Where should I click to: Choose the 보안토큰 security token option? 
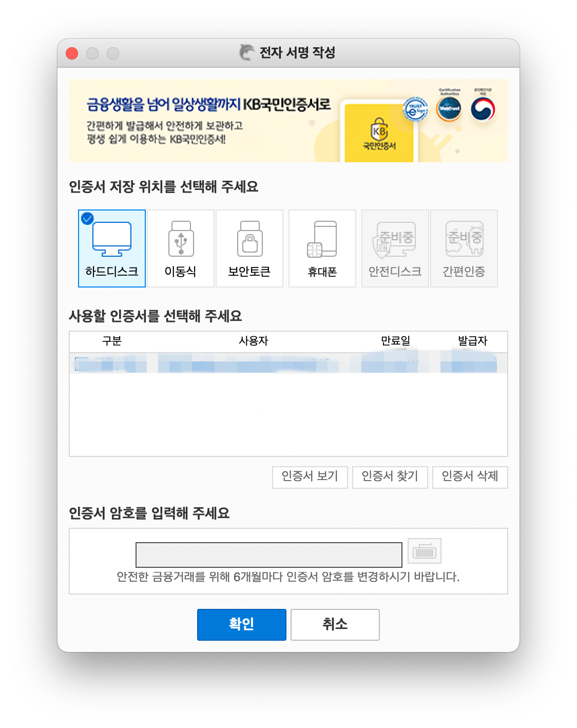249,248
